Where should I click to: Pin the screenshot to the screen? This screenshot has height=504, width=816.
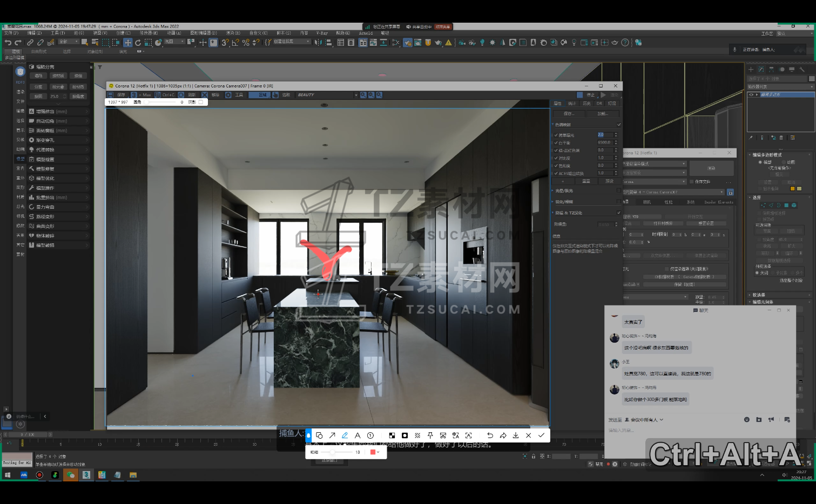430,435
